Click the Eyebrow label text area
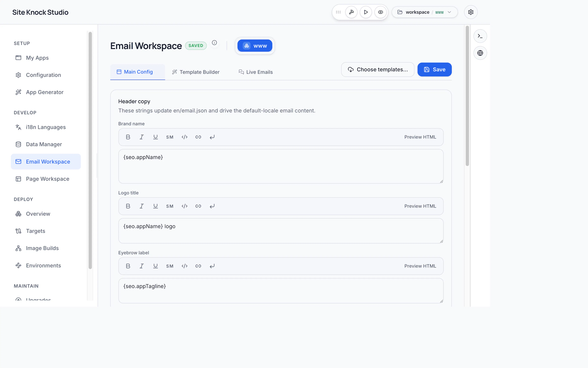 [281, 291]
